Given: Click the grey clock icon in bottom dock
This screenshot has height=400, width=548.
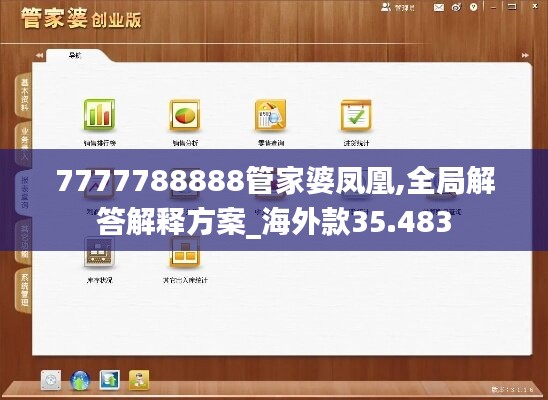Looking at the screenshot, I should [x=51, y=380].
